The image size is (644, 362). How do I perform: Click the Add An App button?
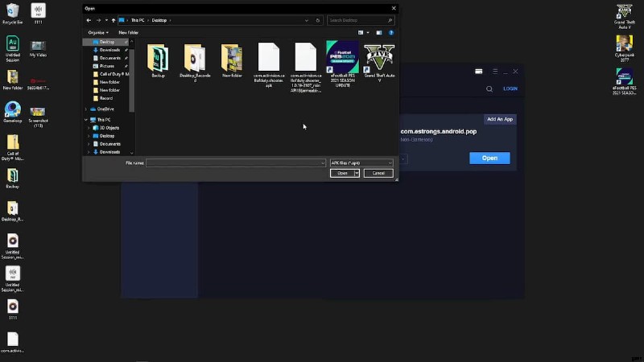point(499,119)
